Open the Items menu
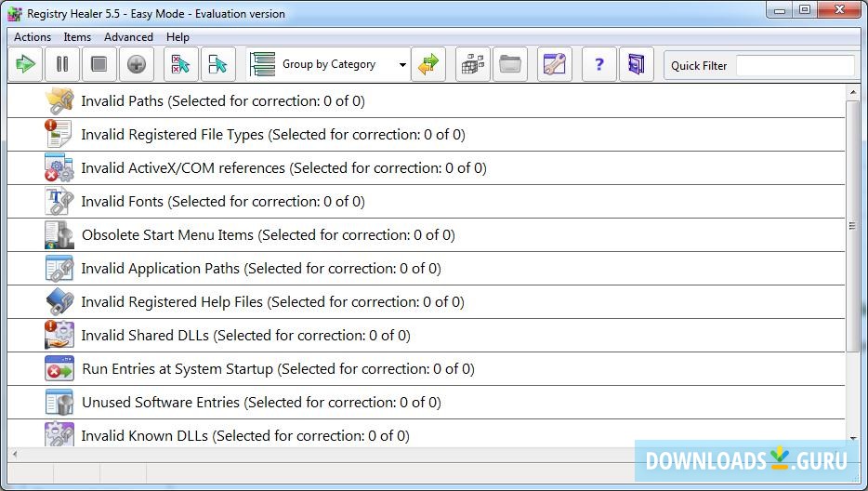Viewport: 868px width, 491px height. pyautogui.click(x=77, y=37)
